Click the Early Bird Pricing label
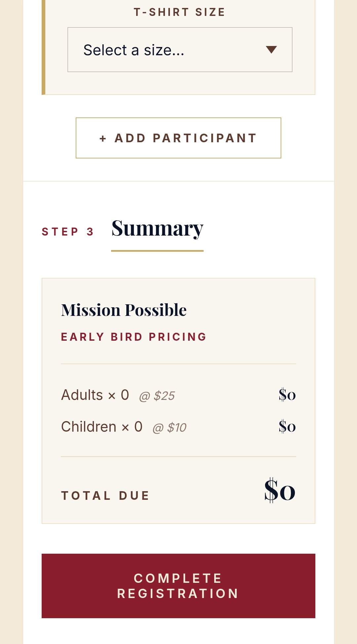The width and height of the screenshot is (357, 644). coord(134,337)
